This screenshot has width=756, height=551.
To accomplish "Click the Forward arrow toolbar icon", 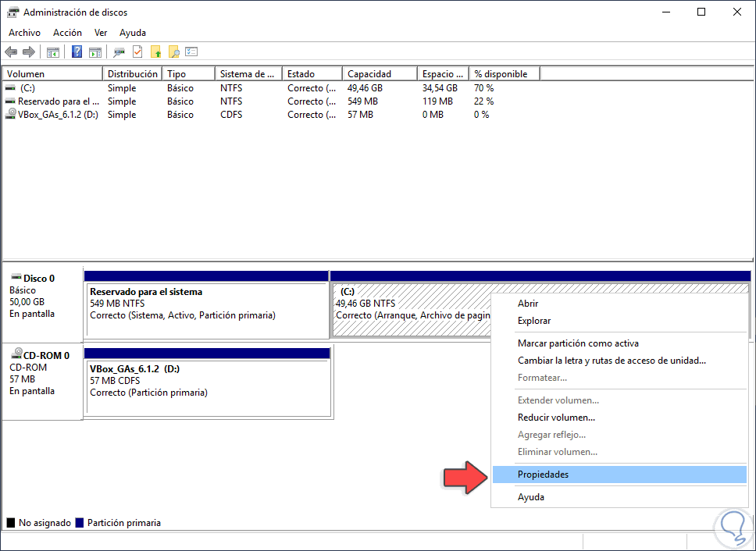I will (x=29, y=52).
